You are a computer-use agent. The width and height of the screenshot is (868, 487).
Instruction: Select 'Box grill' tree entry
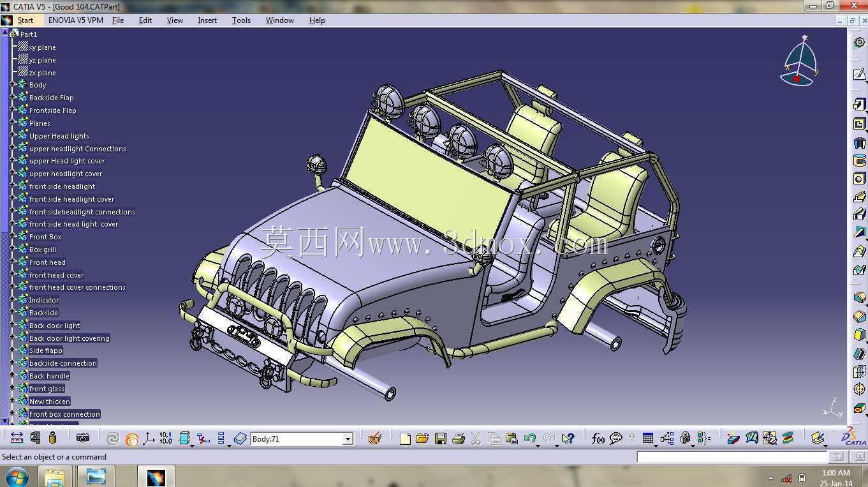[x=43, y=250]
